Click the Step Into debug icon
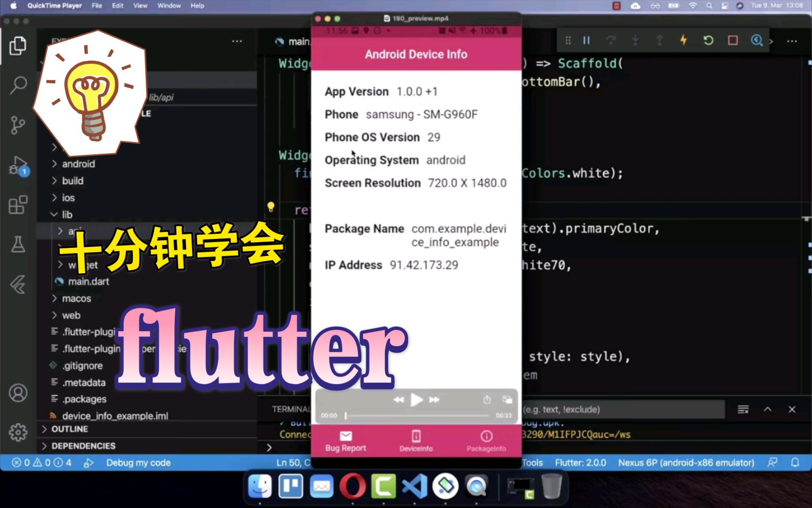 click(x=635, y=40)
